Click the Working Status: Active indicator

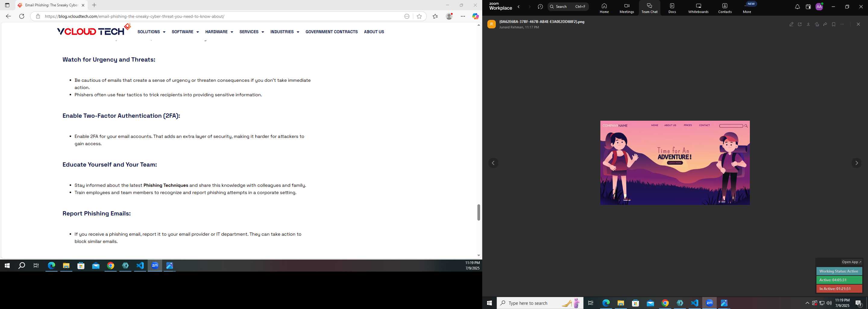pyautogui.click(x=839, y=271)
